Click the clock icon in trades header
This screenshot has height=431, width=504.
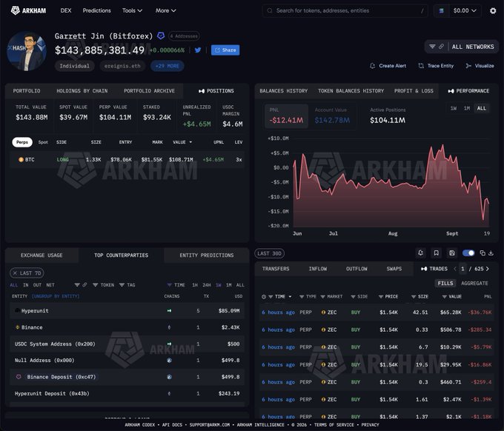coord(264,296)
